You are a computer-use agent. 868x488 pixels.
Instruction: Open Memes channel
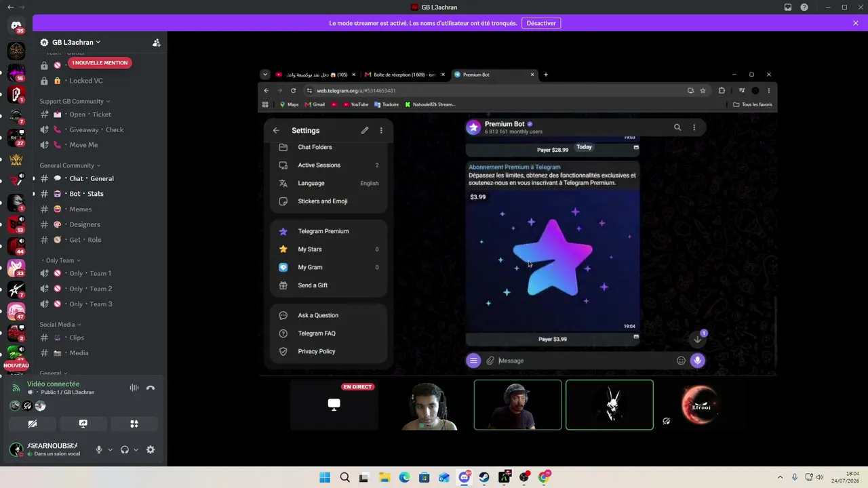click(x=99, y=209)
